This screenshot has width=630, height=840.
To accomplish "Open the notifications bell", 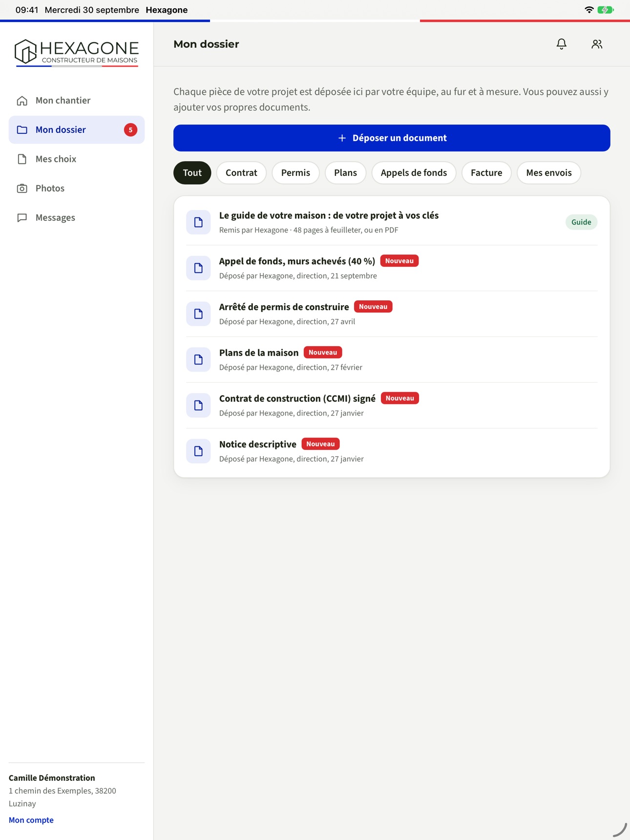I will point(562,44).
